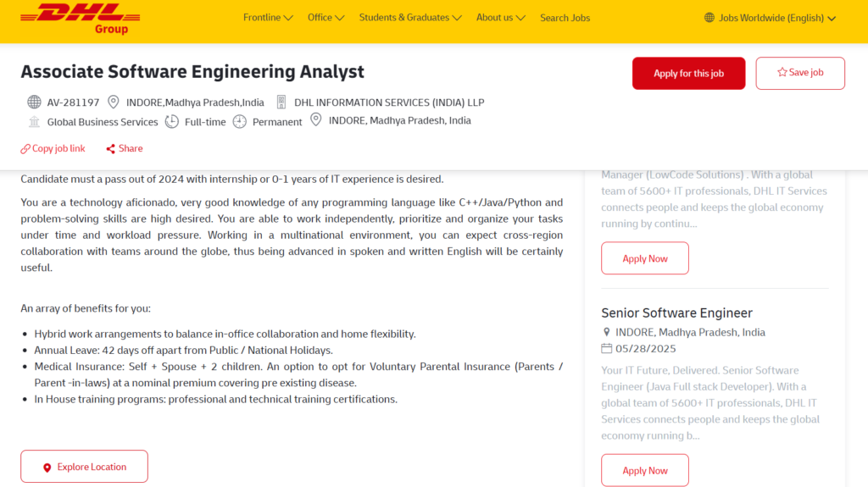This screenshot has width=868, height=487.
Task: Expand the Frontline dropdown menu
Action: click(x=268, y=18)
